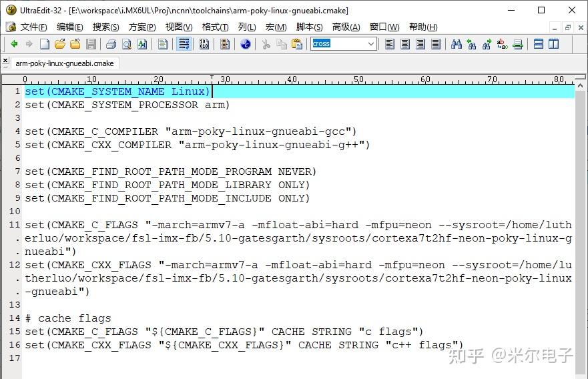The width and height of the screenshot is (588, 379).
Task: Click into the 'cross' search text field
Action: (x=338, y=44)
